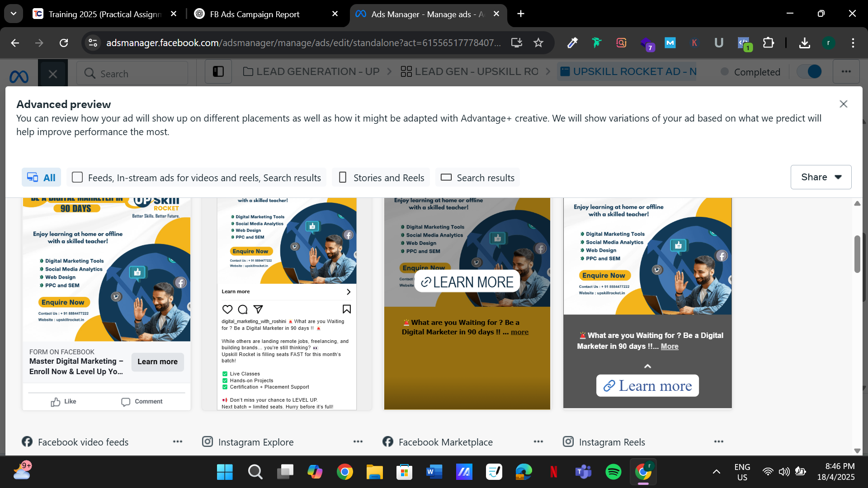Image resolution: width=868 pixels, height=488 pixels.
Task: Open the three-dot more options menu in header
Action: click(846, 71)
